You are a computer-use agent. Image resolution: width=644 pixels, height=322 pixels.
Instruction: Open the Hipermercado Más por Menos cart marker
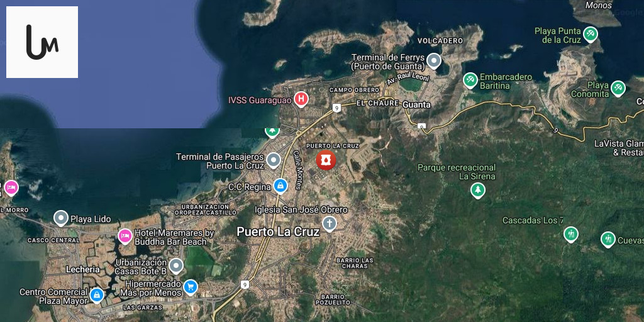[190, 287]
